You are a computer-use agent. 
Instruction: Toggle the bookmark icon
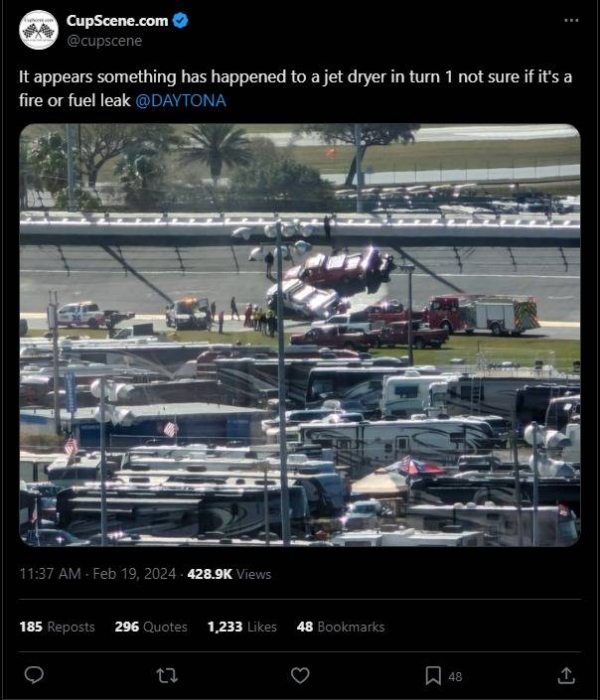click(433, 675)
